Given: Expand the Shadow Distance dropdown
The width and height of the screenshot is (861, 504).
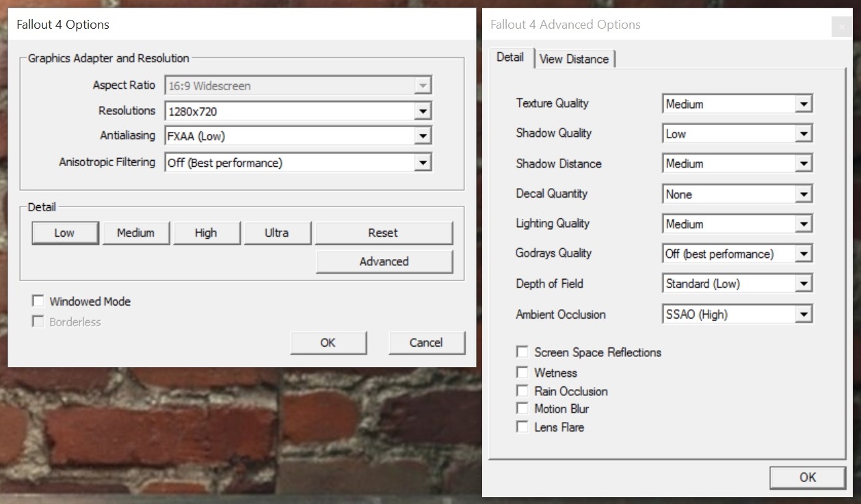Looking at the screenshot, I should [738, 164].
